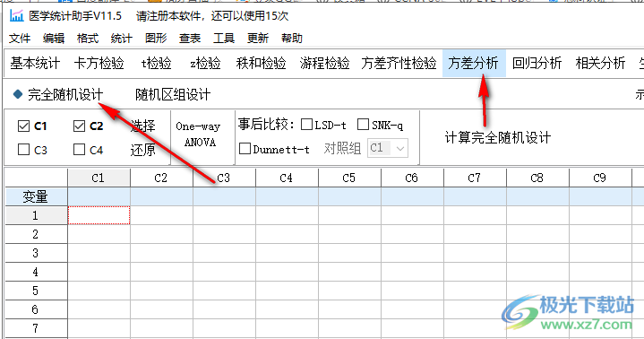644x339 pixels.
Task: Choose 随机区组设计 option
Action: pyautogui.click(x=173, y=95)
